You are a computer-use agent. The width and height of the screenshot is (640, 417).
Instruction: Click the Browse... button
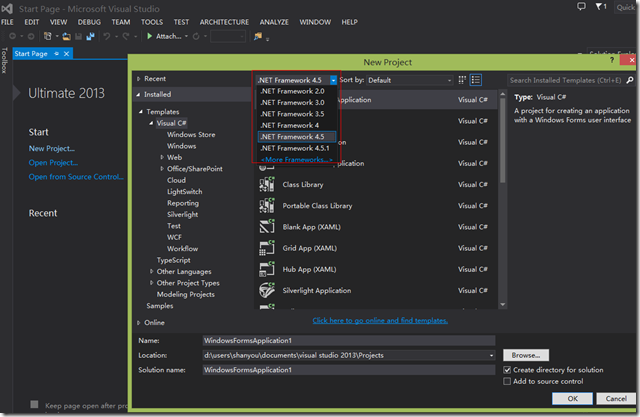524,355
